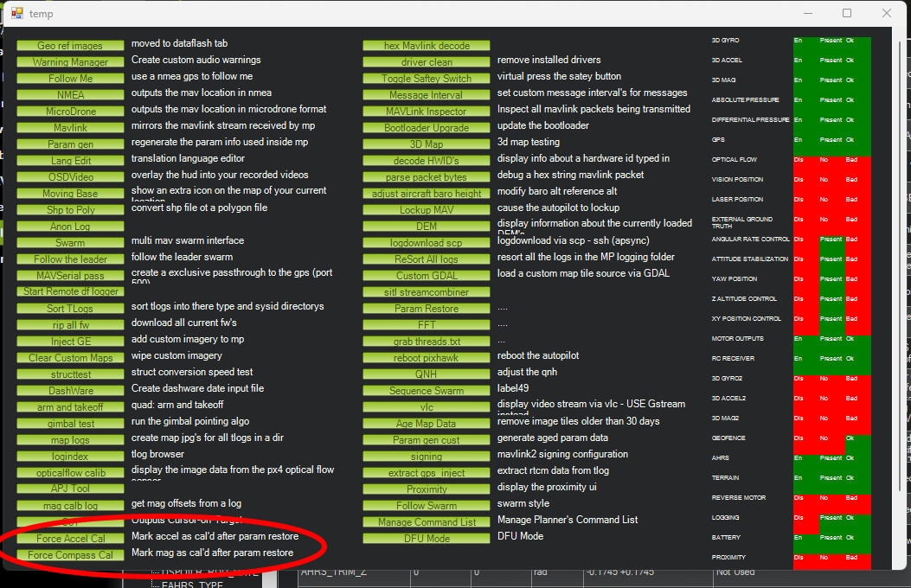Open the 3D Map testing view
This screenshot has width=911, height=588.
(x=427, y=144)
